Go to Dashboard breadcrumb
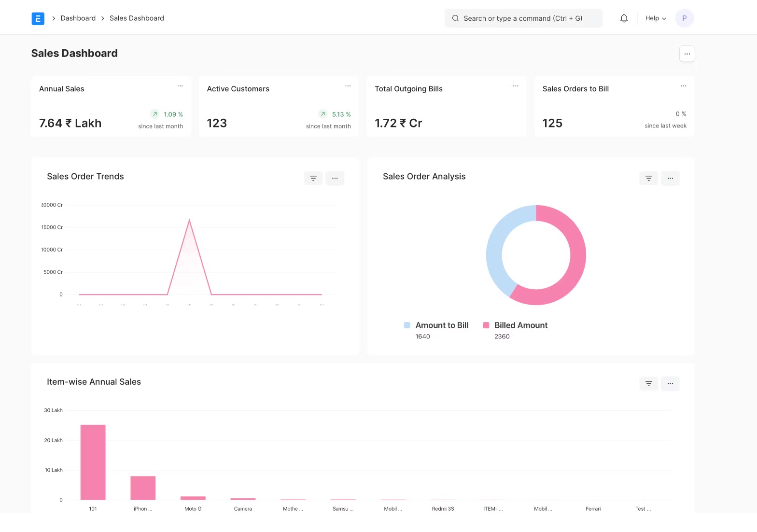The width and height of the screenshot is (757, 532). (x=78, y=18)
